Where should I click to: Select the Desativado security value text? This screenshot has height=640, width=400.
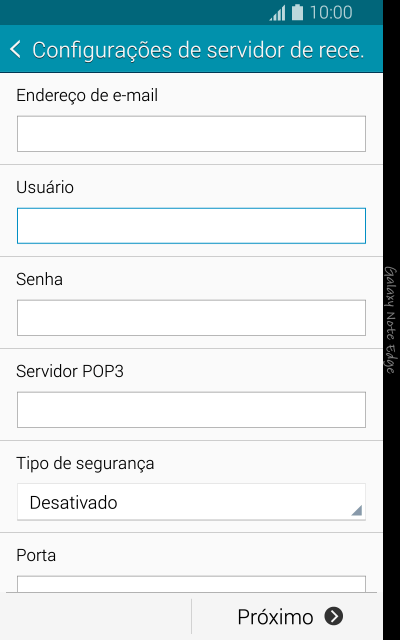[x=73, y=502]
